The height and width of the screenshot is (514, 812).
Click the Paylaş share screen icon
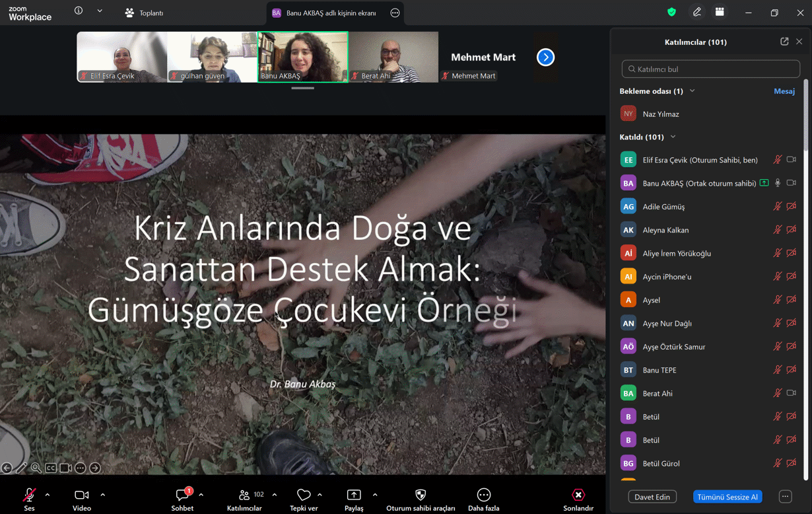coord(354,496)
